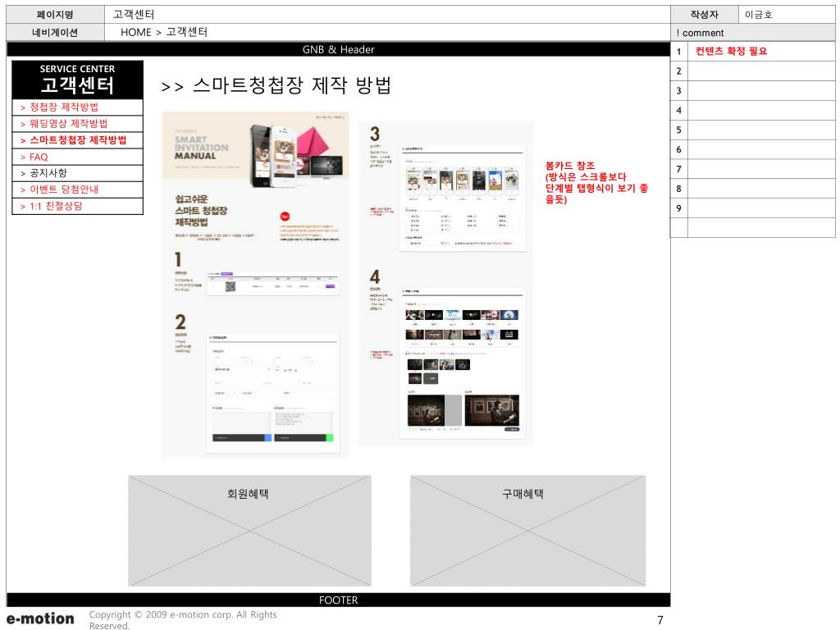
Task: Click the large step 2 number
Action: point(180,322)
